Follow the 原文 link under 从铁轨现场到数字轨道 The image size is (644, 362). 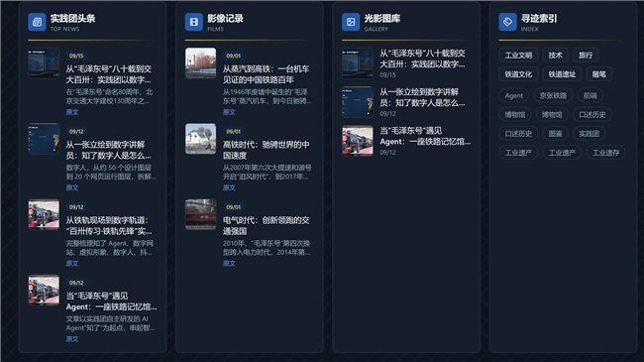click(72, 263)
